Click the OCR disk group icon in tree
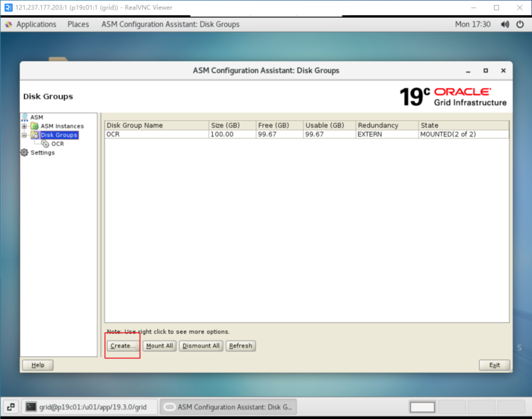Screen dimensions: 532x419 (45, 143)
